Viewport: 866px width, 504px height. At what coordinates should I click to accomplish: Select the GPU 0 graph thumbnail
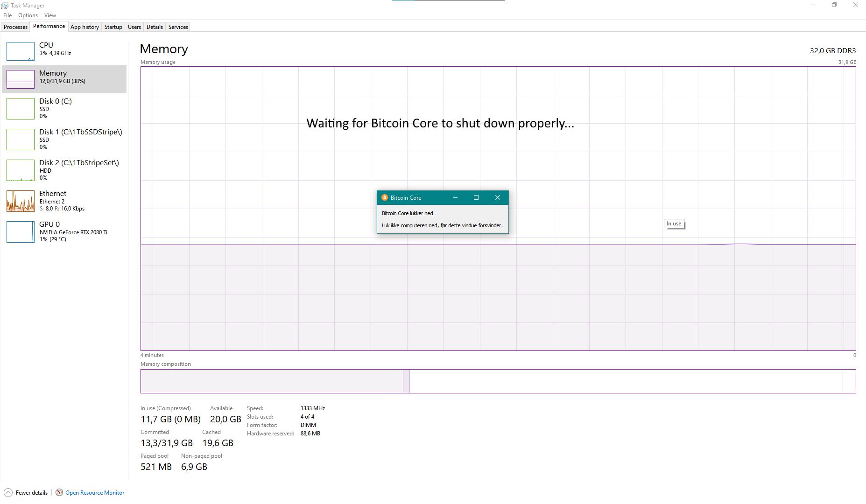(x=21, y=232)
